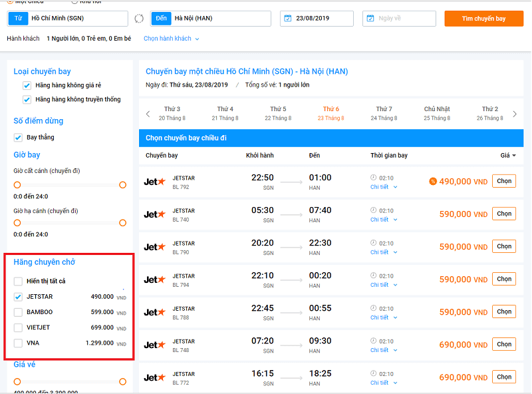Click Jetstar logo of flight BL 740
532x394 pixels.
(x=155, y=214)
